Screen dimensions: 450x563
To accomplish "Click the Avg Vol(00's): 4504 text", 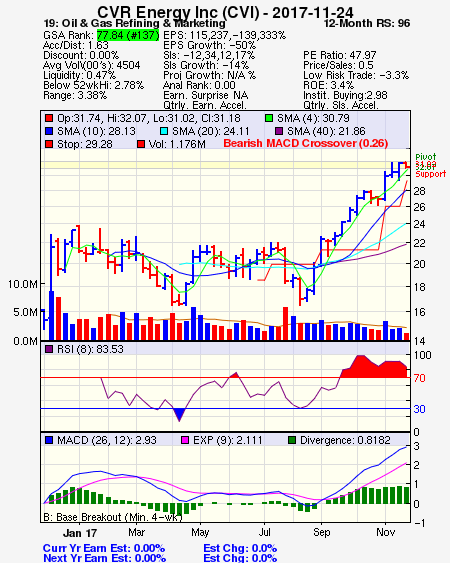I will (x=92, y=65).
